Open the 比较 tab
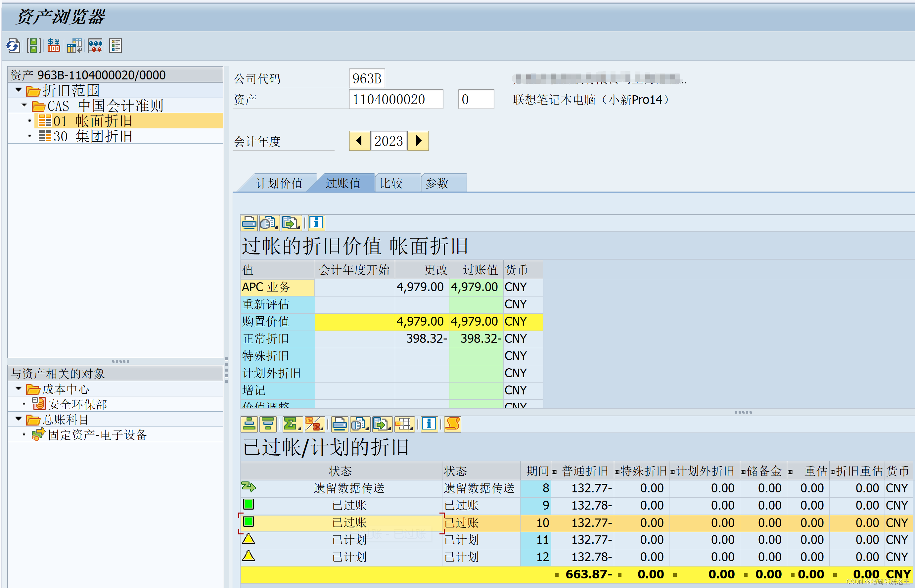 391,183
